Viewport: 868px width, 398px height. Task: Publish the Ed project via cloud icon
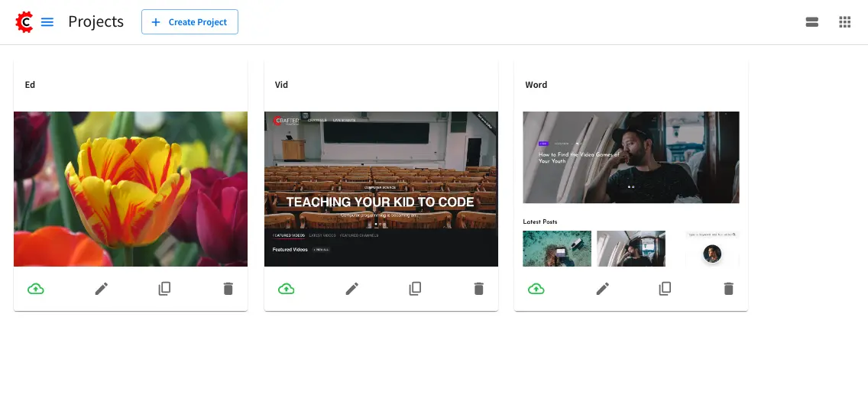coord(36,289)
